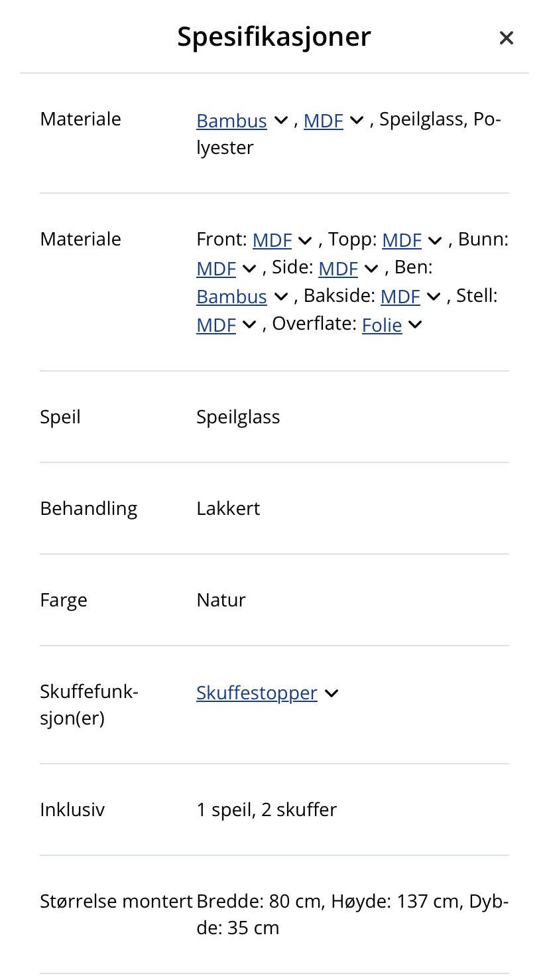Open the MDF link in first Materiale row
This screenshot has width=549, height=980.
tap(324, 121)
